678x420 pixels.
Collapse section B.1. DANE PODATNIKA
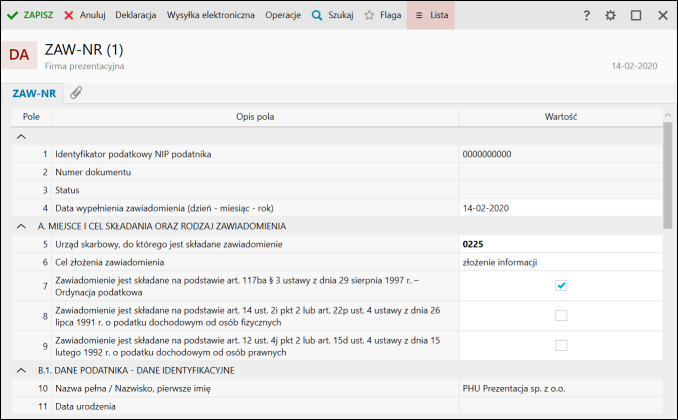21,371
